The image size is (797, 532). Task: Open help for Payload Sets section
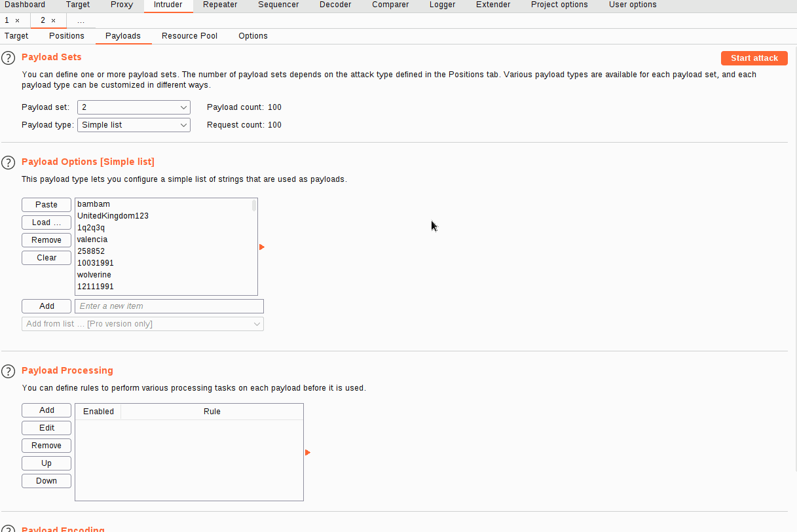(9, 58)
